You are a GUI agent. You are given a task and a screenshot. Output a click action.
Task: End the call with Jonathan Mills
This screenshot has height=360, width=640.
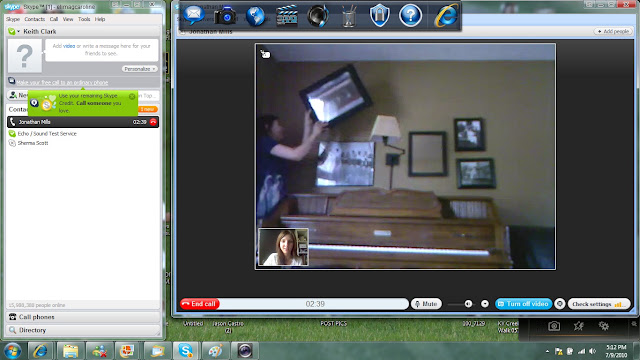(x=200, y=304)
